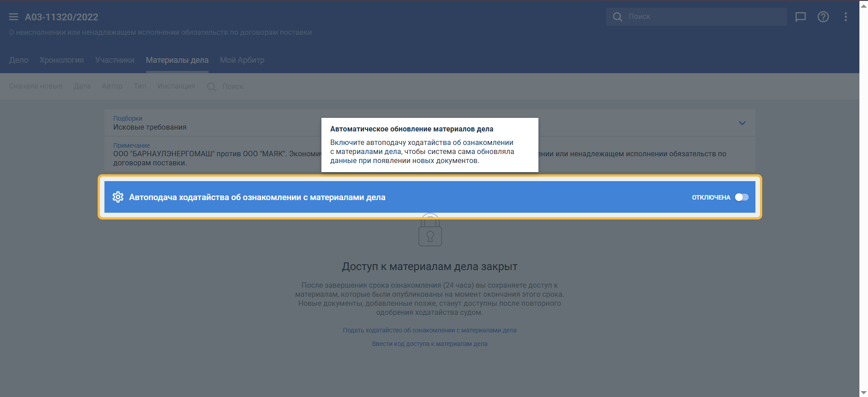Open the help question mark icon
The height and width of the screenshot is (397, 868).
coord(823,17)
